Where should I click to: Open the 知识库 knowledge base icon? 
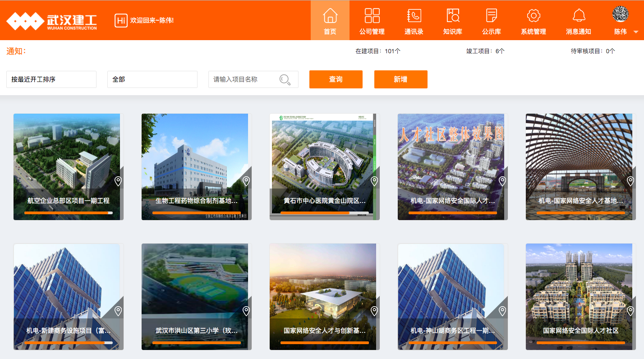tap(453, 15)
